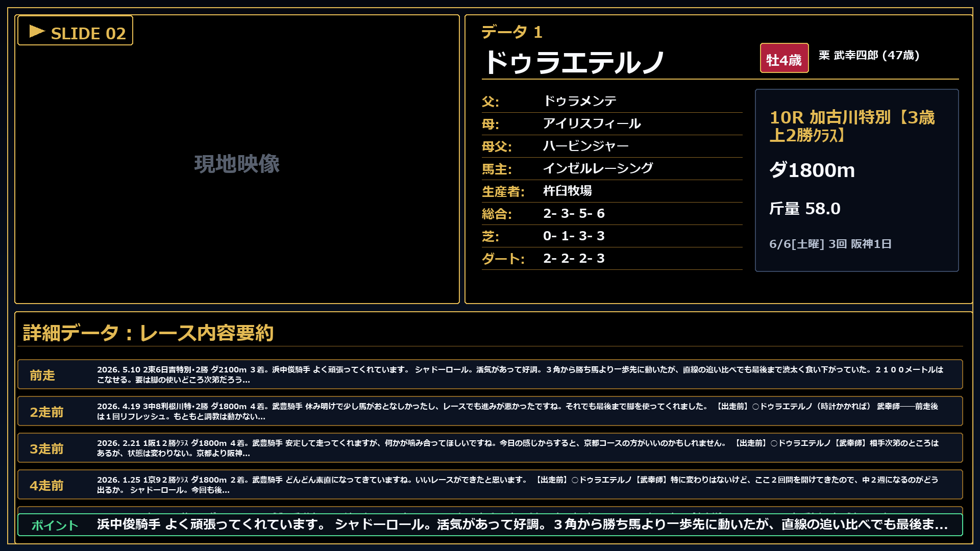Click the breeder value 杵臼牧場
Screen dimensions: 980x551
tap(568, 191)
